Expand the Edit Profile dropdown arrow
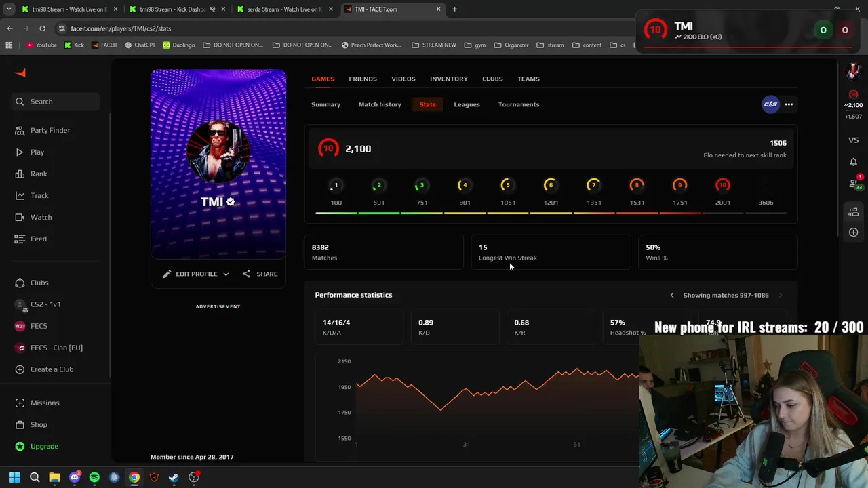 coord(226,274)
